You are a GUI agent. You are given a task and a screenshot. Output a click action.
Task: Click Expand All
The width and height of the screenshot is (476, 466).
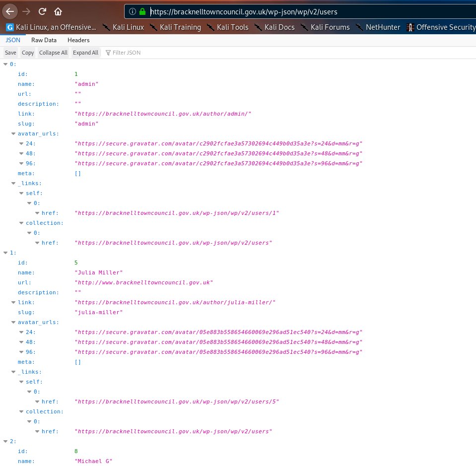pyautogui.click(x=85, y=53)
